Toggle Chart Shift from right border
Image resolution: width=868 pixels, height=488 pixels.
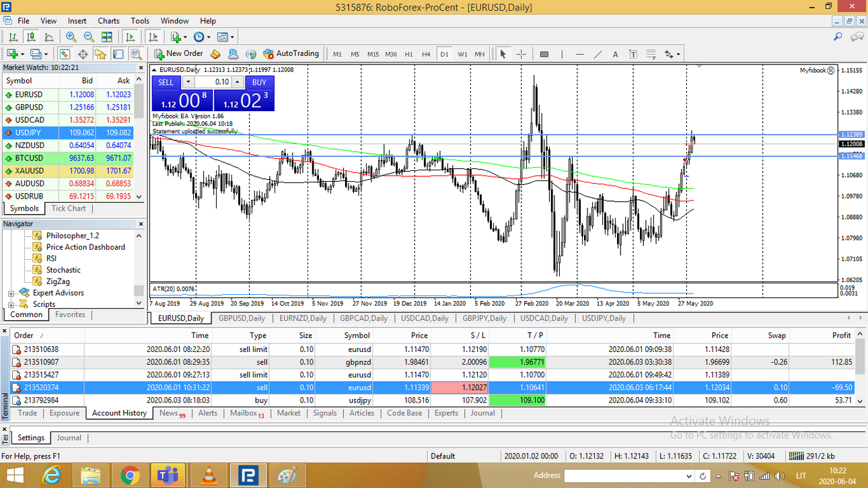153,37
